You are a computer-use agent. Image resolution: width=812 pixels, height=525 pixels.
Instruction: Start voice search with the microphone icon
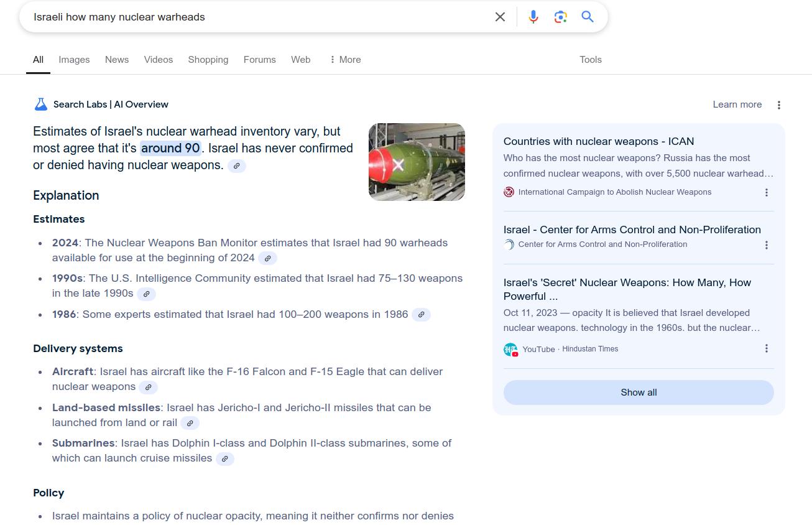click(533, 17)
